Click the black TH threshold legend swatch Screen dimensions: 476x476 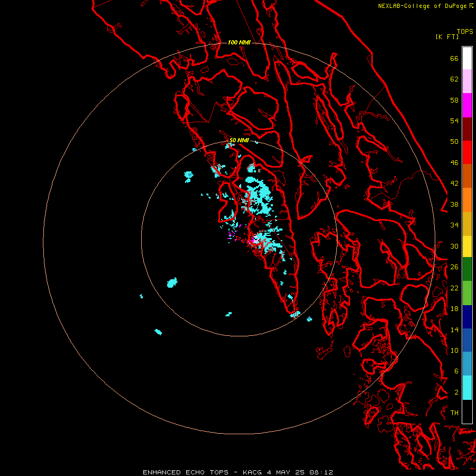coord(467,411)
